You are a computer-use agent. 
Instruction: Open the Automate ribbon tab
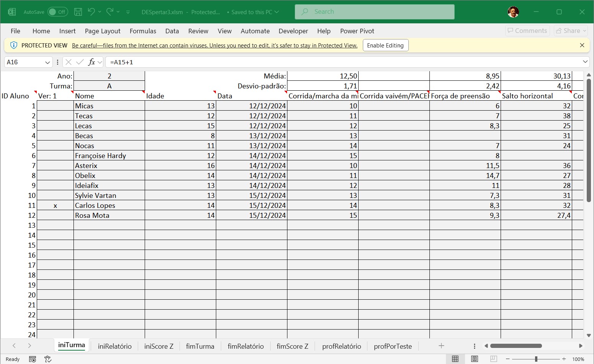click(x=255, y=31)
